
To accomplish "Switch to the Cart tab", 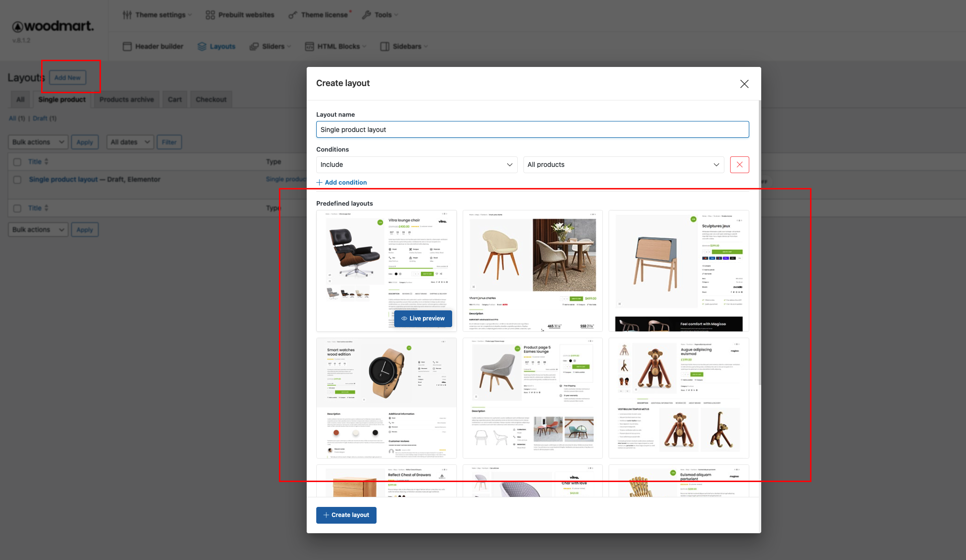I will pos(175,99).
